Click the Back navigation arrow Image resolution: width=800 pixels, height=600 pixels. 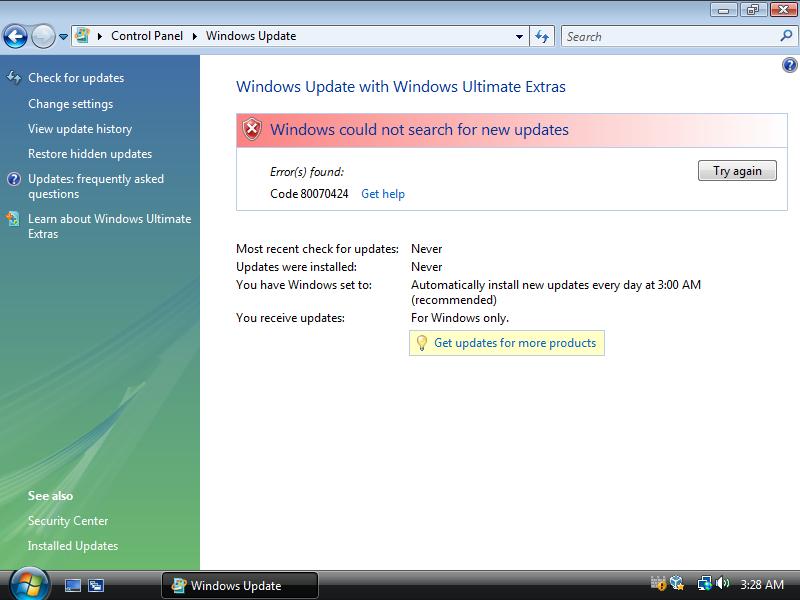(x=15, y=36)
